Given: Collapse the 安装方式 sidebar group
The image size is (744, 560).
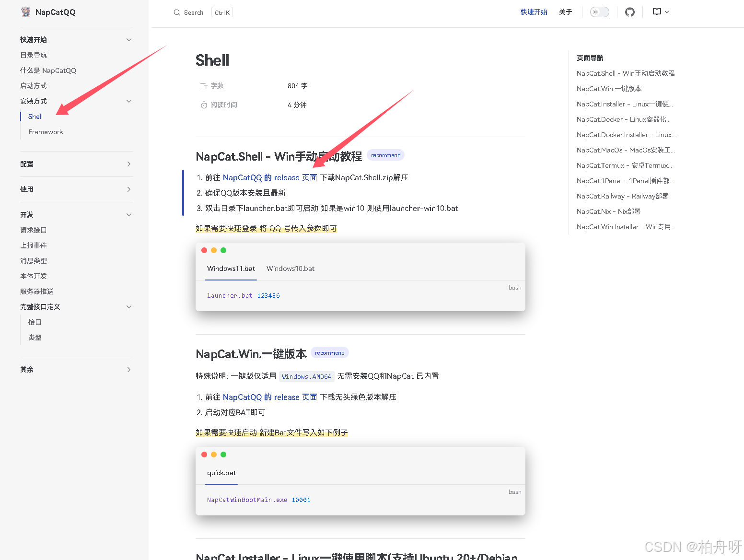Looking at the screenshot, I should [129, 101].
